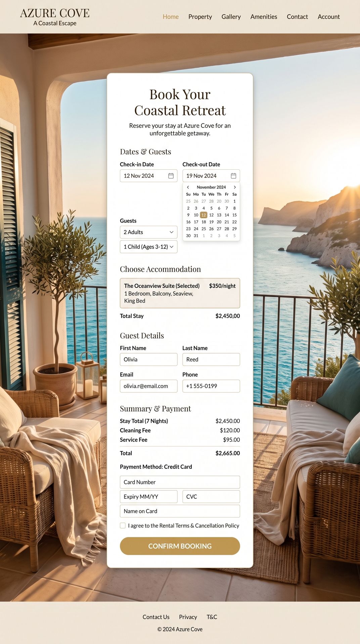The width and height of the screenshot is (360, 644).
Task: Click the Stay Total (7 Nights) label
Action: tap(144, 421)
